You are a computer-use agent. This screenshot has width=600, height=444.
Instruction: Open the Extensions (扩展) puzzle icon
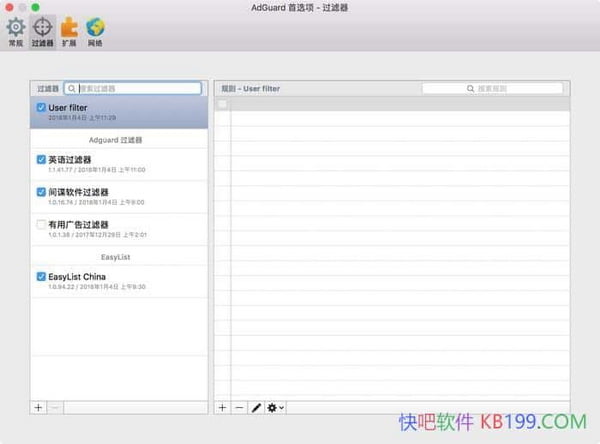pyautogui.click(x=69, y=32)
